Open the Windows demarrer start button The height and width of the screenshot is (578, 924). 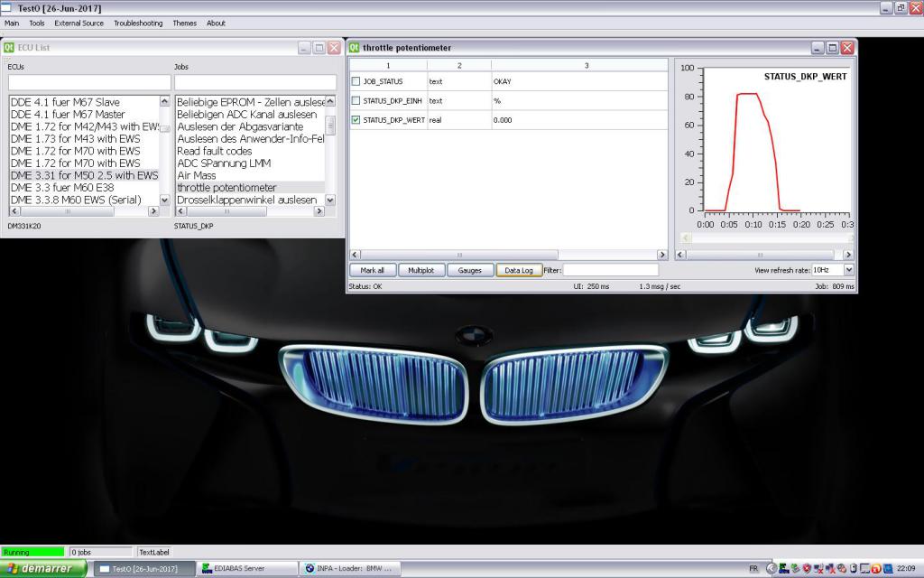pyautogui.click(x=43, y=569)
